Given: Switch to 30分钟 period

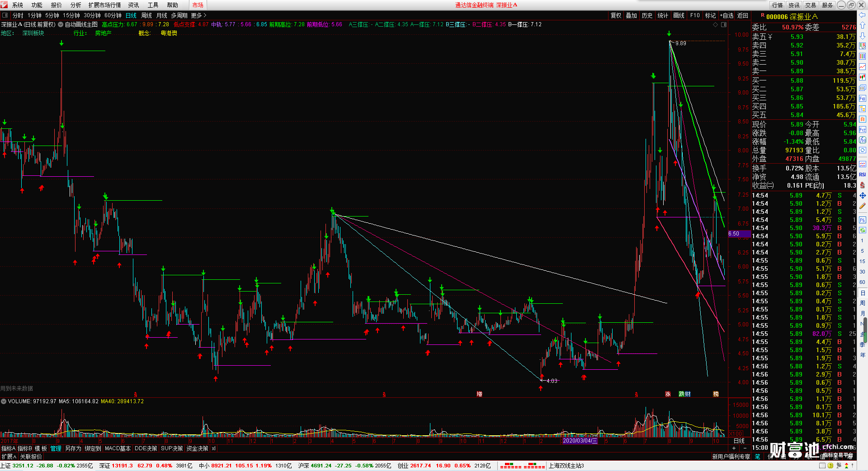Looking at the screenshot, I should point(92,15).
